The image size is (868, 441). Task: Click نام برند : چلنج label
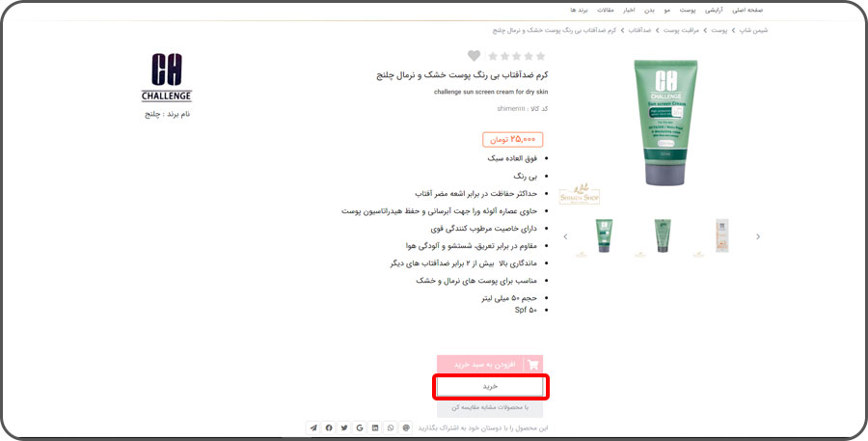167,114
